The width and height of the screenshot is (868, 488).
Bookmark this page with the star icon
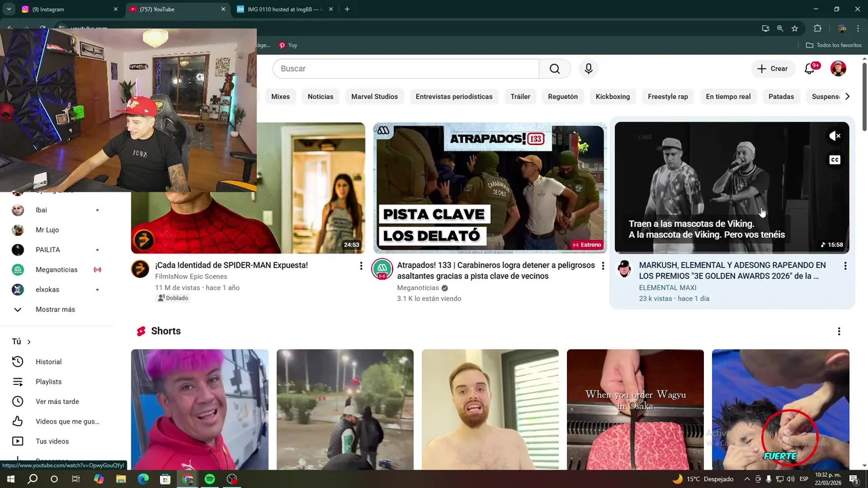tap(795, 28)
